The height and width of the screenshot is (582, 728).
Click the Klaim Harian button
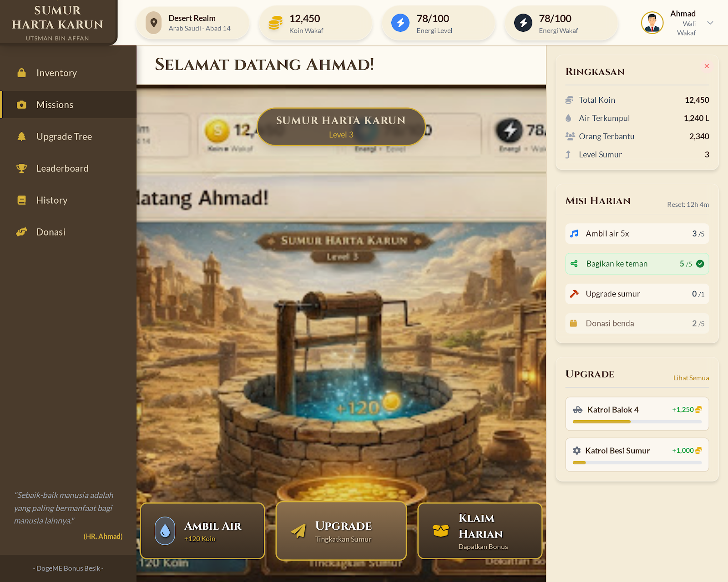coord(480,531)
